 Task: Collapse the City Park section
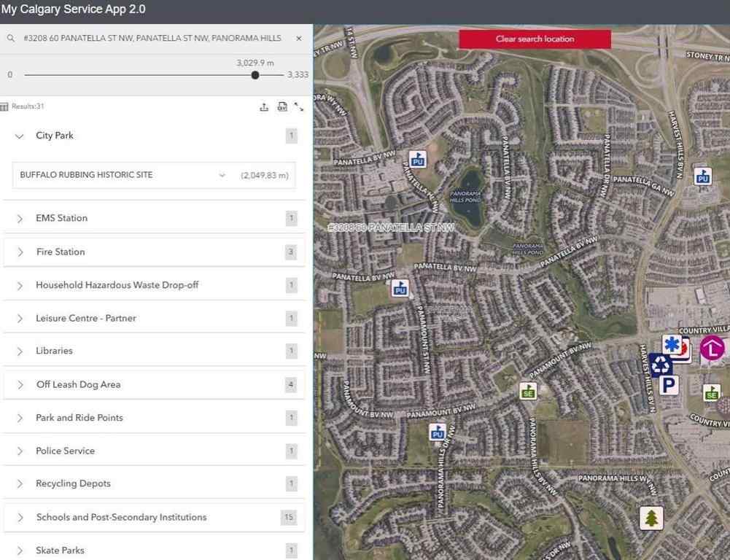(20, 136)
